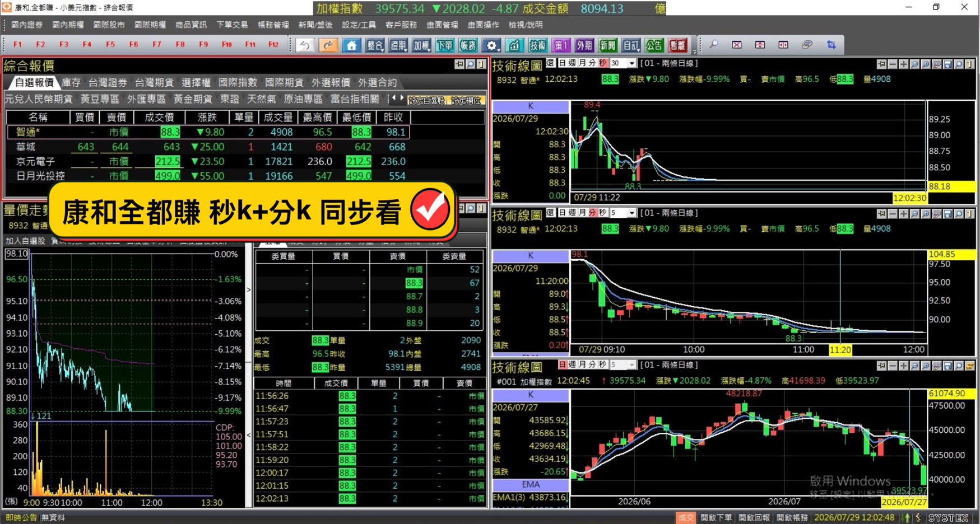Select the 華城 row in the watchlist
The width and height of the screenshot is (980, 524).
(x=245, y=147)
